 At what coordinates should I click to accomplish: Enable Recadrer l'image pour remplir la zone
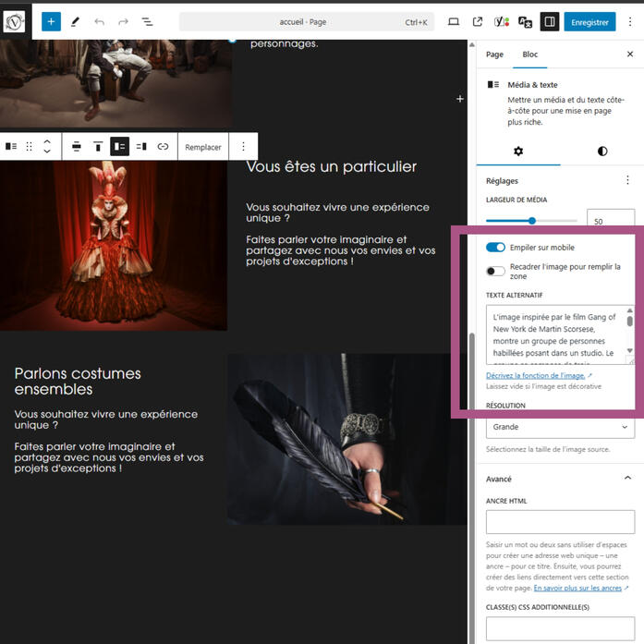[496, 271]
